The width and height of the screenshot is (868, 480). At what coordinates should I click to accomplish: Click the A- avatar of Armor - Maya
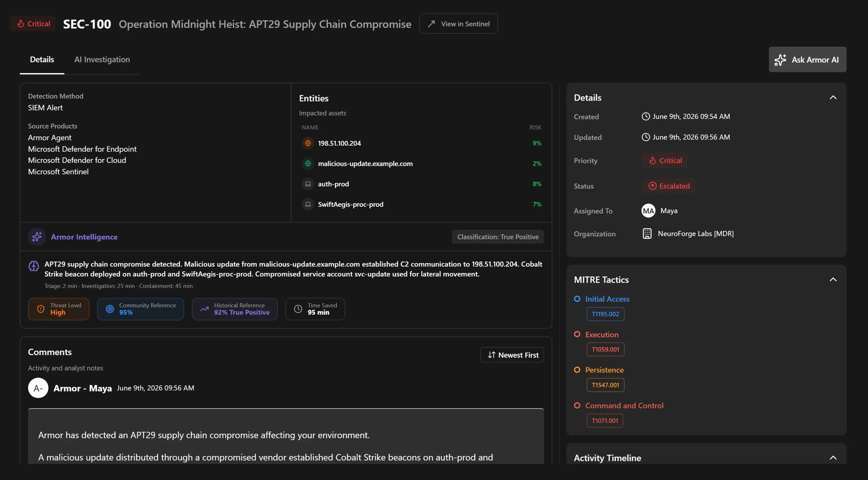coord(38,388)
